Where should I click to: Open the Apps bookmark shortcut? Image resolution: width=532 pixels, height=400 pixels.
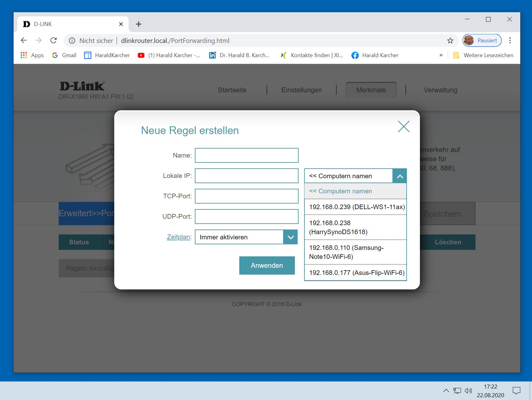click(32, 55)
